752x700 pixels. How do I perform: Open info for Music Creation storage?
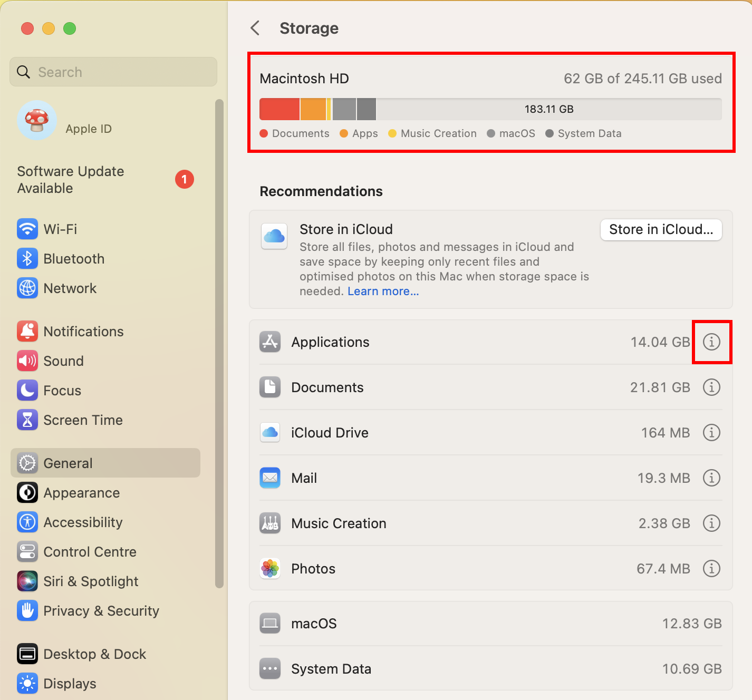[711, 523]
